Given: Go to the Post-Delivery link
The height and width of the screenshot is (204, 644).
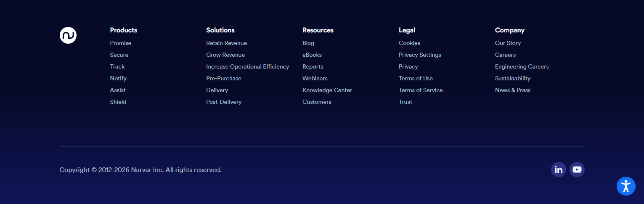Looking at the screenshot, I should [224, 102].
